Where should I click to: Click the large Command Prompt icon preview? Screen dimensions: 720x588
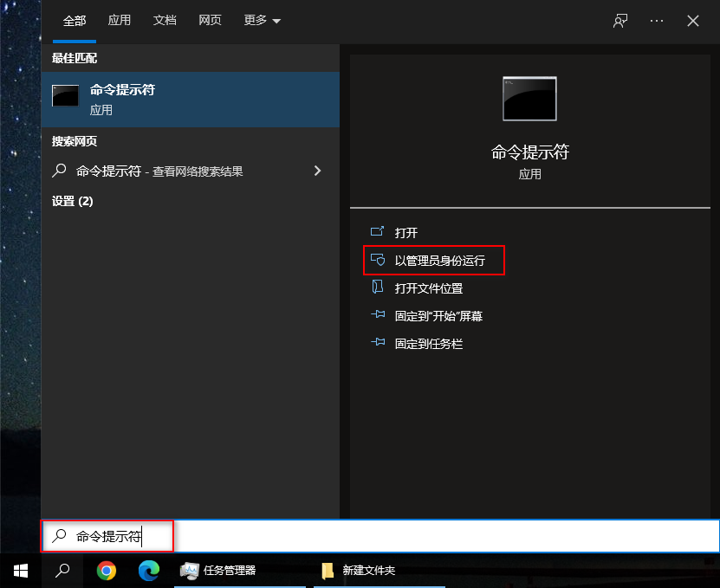(529, 98)
